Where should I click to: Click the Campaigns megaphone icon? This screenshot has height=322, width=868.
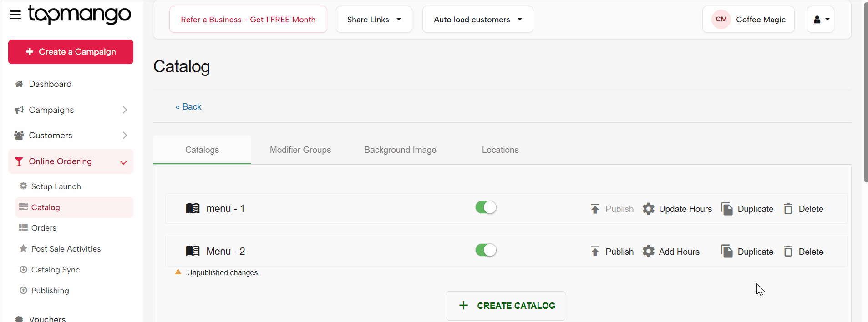(x=19, y=110)
